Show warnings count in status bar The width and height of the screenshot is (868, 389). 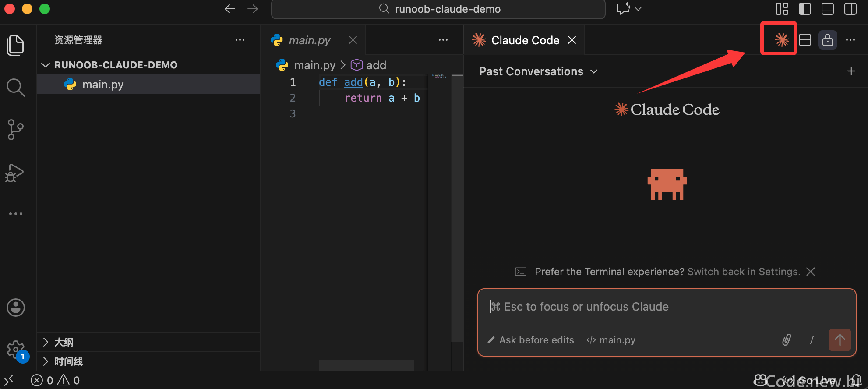click(x=69, y=380)
